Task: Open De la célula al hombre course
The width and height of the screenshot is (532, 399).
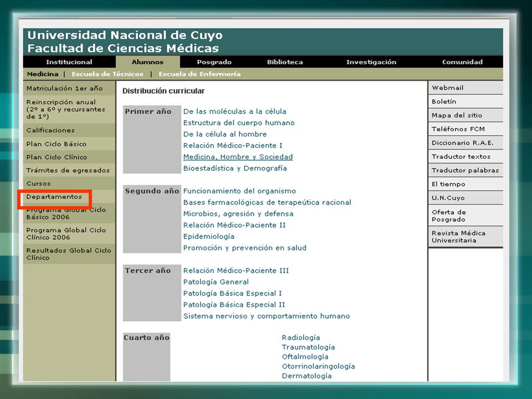Action: tap(225, 134)
